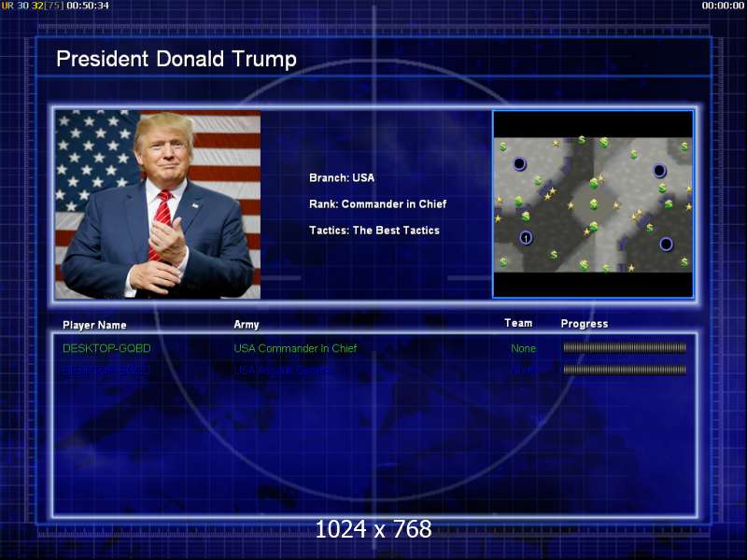Viewport: 747px width, 560px height.
Task: Click the green player's loading progress bar
Action: (625, 347)
